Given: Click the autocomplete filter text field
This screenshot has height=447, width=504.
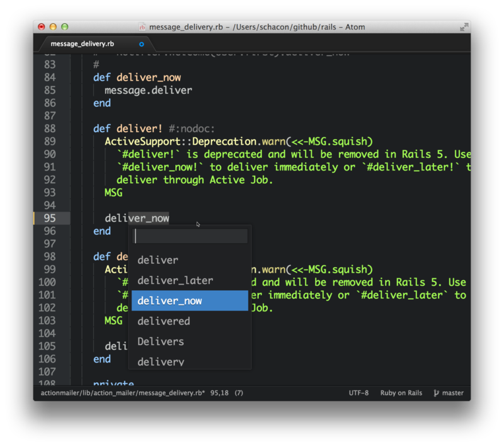Looking at the screenshot, I should click(x=190, y=236).
